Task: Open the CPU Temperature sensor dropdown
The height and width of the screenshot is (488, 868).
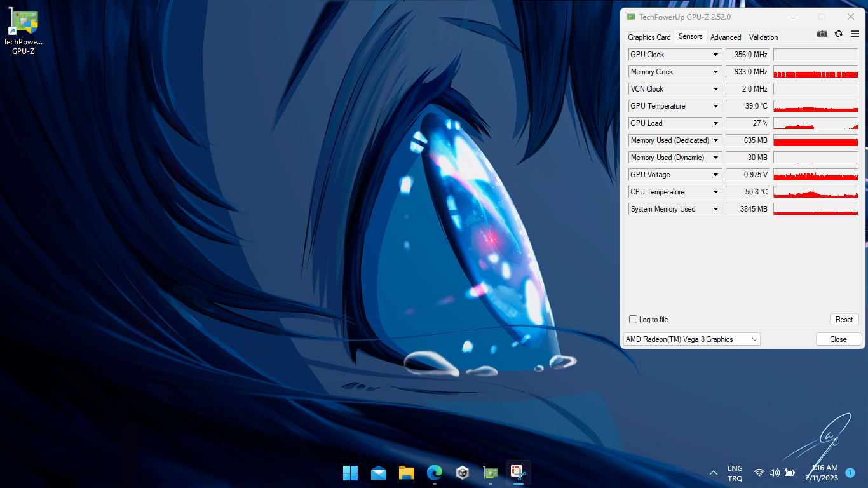Action: 716,192
